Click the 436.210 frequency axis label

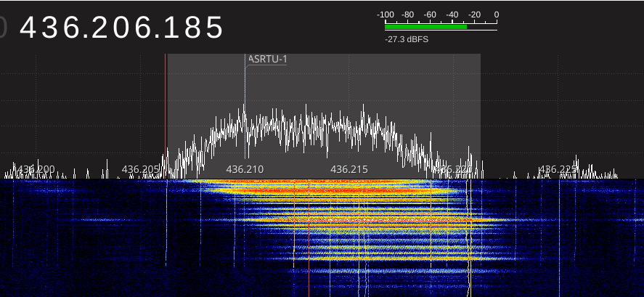coord(245,169)
